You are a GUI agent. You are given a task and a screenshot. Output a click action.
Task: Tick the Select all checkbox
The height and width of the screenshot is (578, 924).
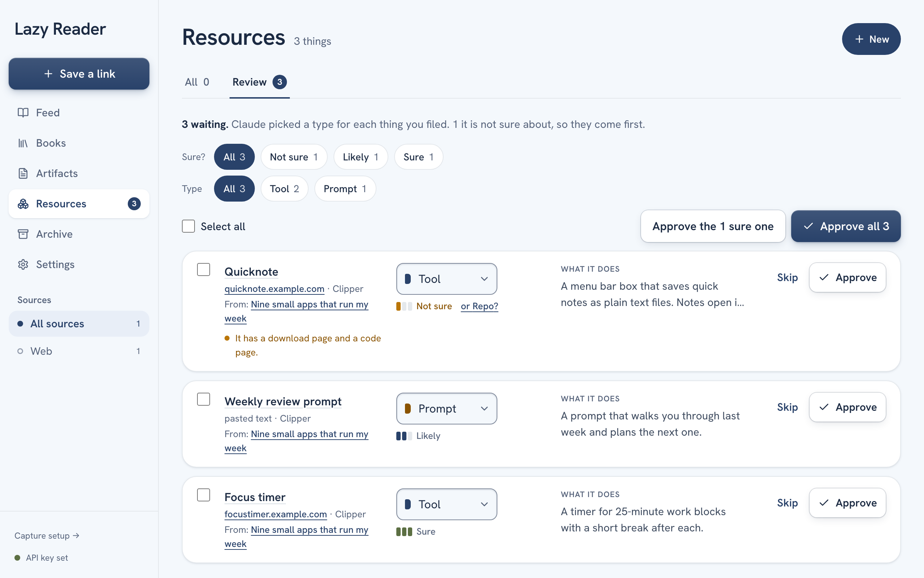188,226
